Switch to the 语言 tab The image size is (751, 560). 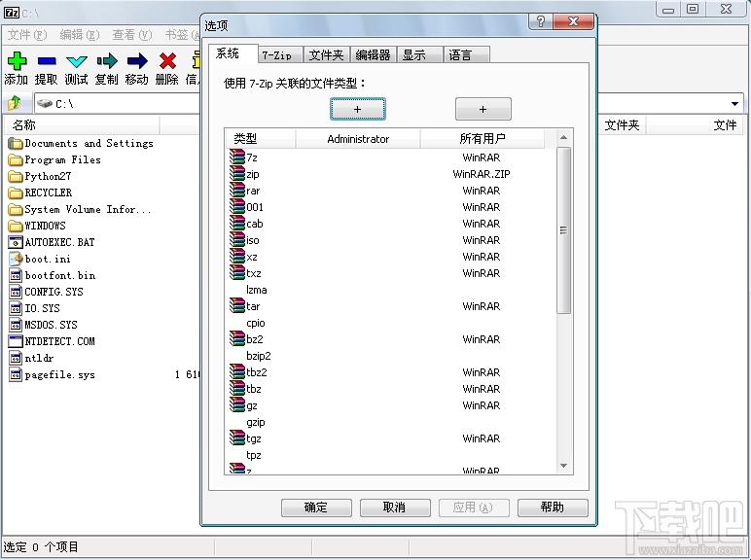point(466,55)
